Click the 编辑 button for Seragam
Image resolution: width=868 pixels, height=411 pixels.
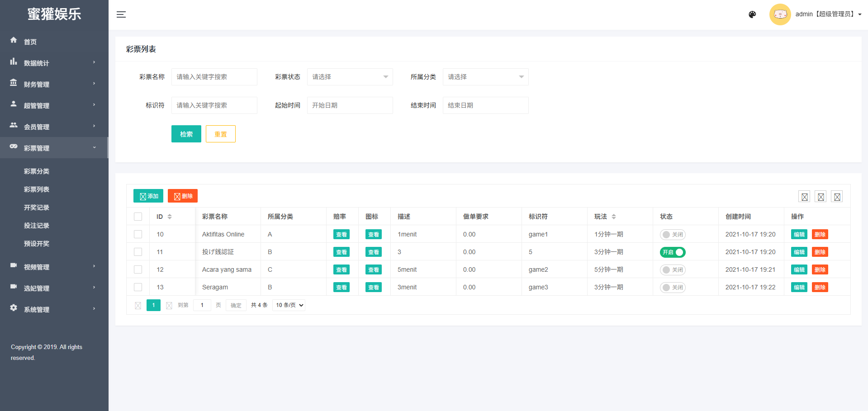[x=799, y=288]
